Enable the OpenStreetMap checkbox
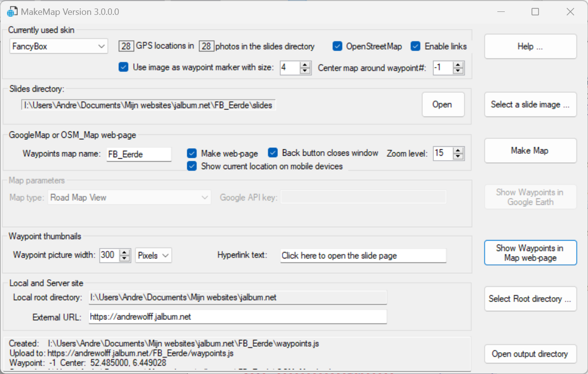 tap(337, 46)
